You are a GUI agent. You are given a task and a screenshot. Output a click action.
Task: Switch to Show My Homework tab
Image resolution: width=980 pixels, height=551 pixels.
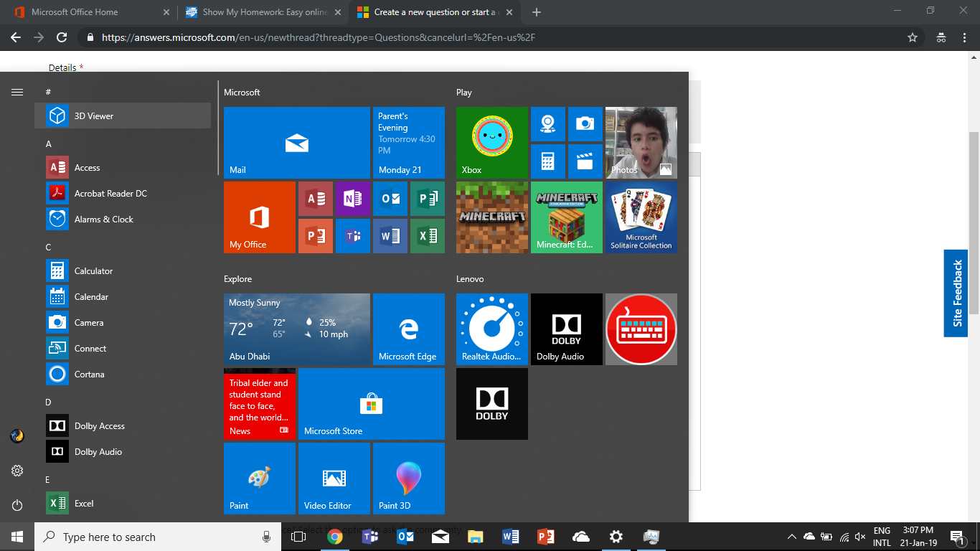pyautogui.click(x=262, y=12)
